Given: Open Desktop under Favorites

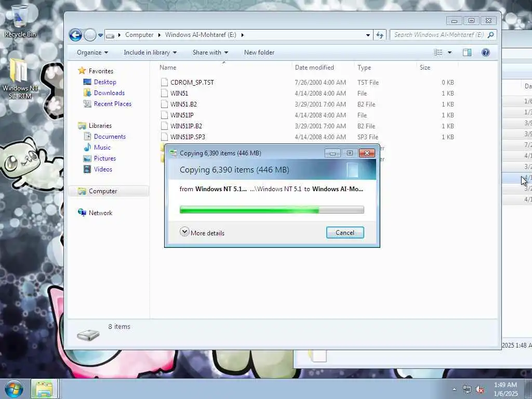Looking at the screenshot, I should pos(105,82).
